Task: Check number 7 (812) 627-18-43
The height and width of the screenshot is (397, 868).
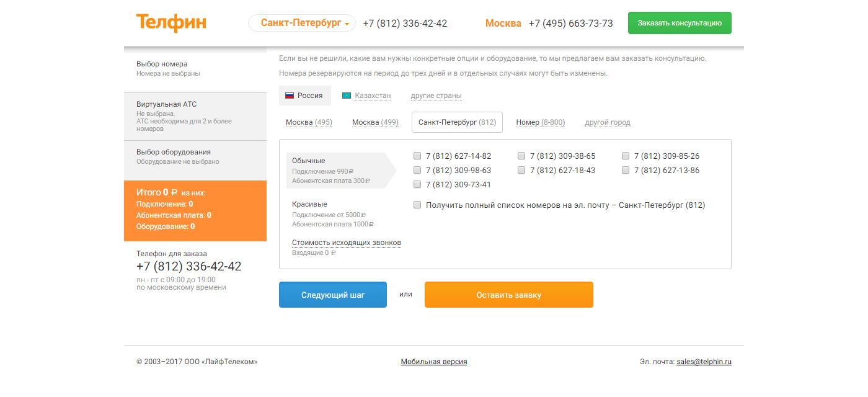Action: (x=521, y=170)
